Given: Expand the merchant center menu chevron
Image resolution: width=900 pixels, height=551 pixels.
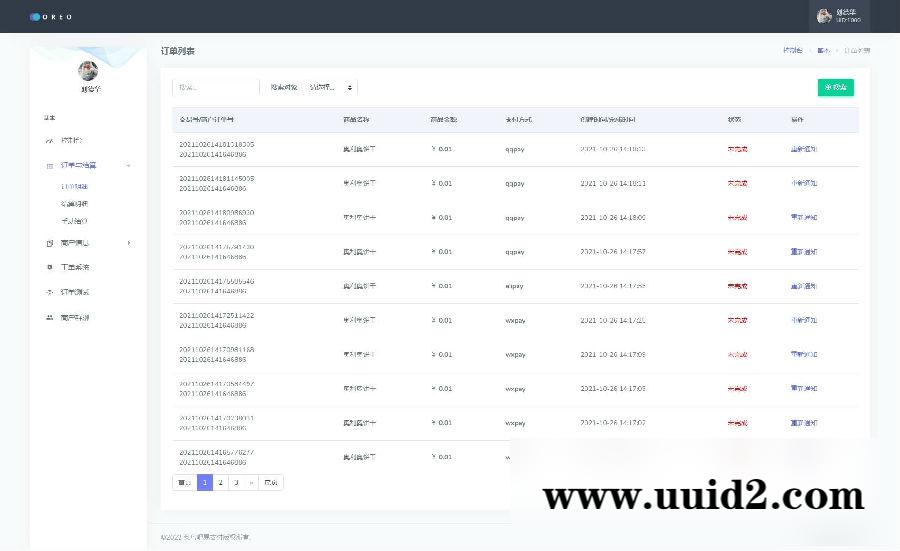Looking at the screenshot, I should coord(129,243).
